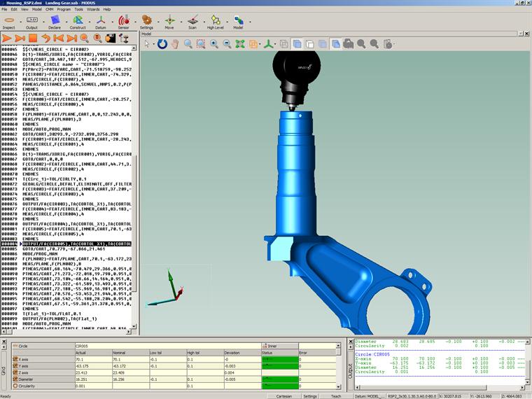Click the zoom in plus icon
Screen dimensions: 532x399
214,44
